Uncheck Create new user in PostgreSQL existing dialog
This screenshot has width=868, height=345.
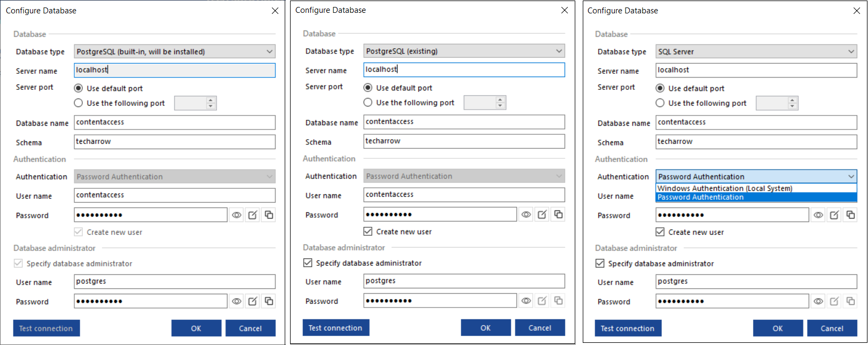[x=368, y=232]
